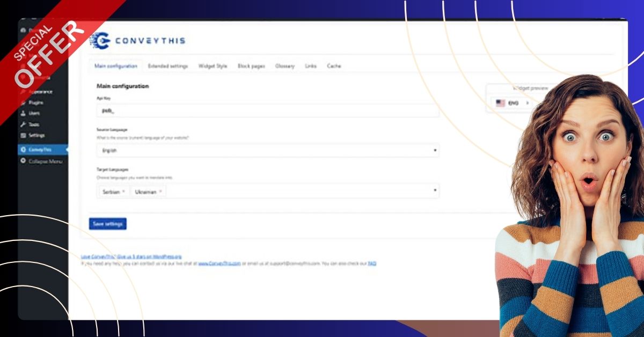Screen dimensions: 644x337
Task: Click the Collapse Menu circle icon
Action: (x=23, y=160)
